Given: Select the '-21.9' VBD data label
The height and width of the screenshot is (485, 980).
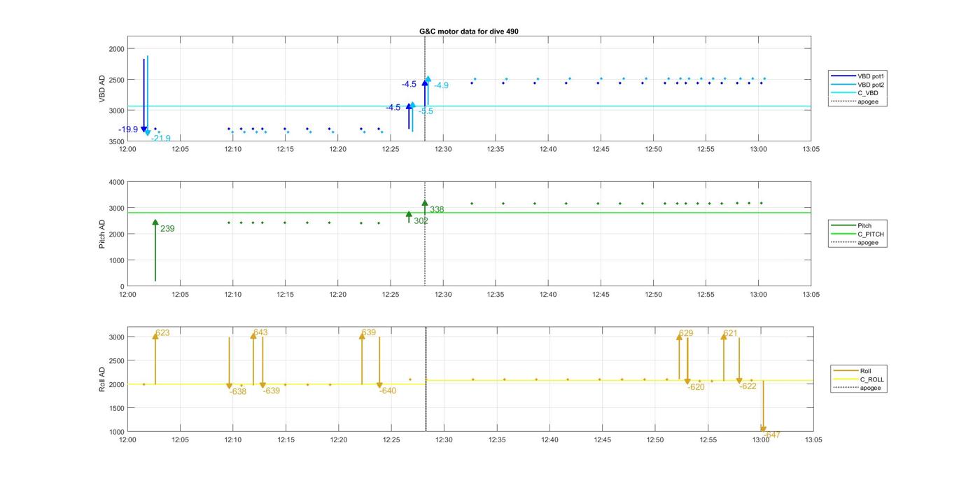Looking at the screenshot, I should 161,139.
